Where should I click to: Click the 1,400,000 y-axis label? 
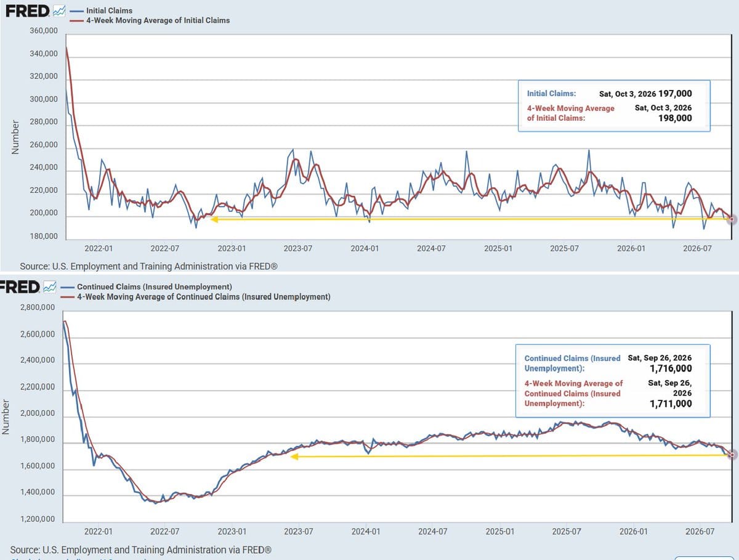pyautogui.click(x=37, y=493)
